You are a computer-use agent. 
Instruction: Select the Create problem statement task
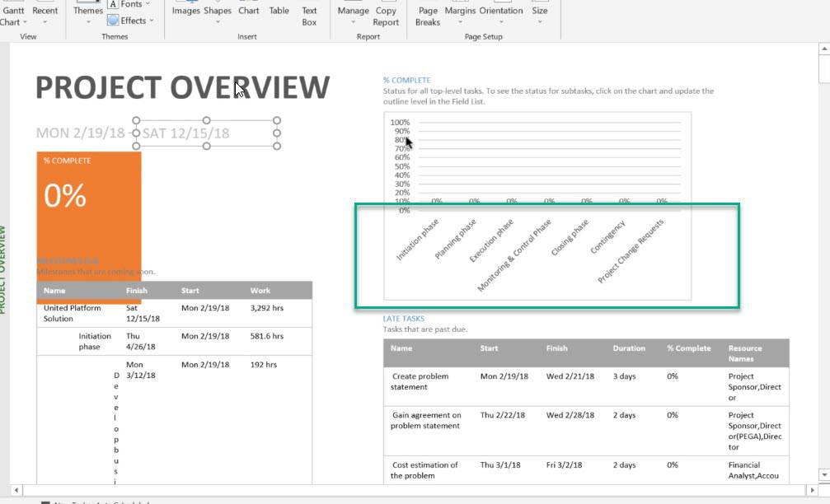coord(420,381)
